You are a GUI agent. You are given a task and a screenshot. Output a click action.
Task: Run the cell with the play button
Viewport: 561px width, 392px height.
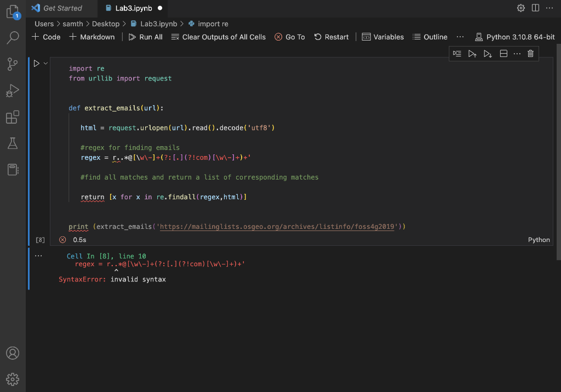click(x=37, y=64)
